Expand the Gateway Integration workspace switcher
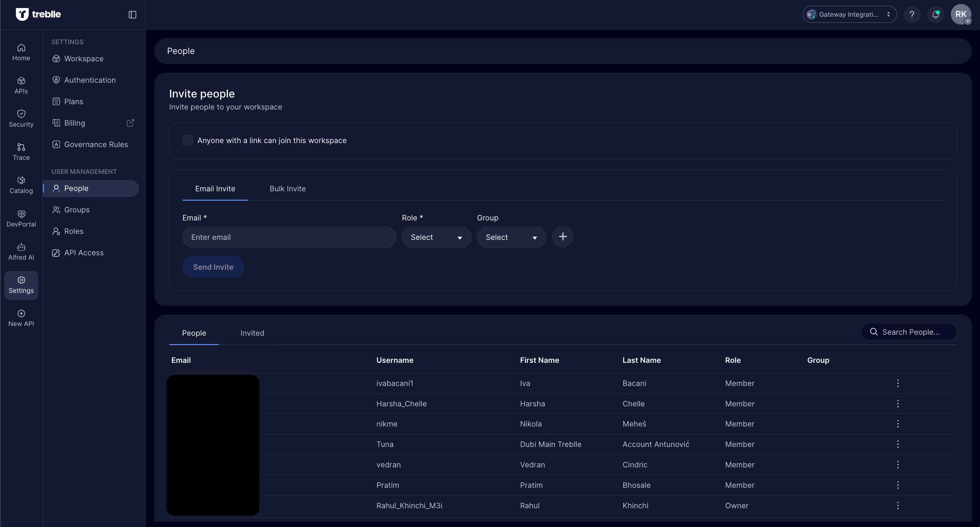The image size is (980, 527). click(x=849, y=14)
